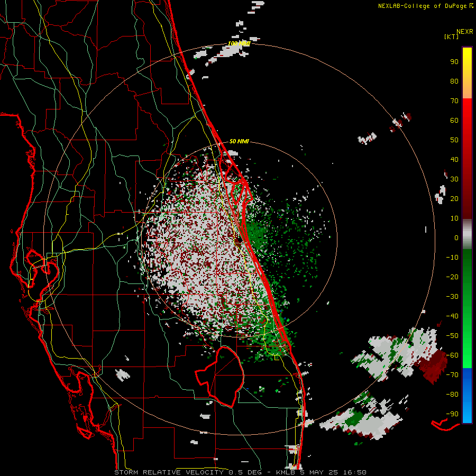Click the STORM RELATIVE VELOCITY caption text
This screenshot has width=476, height=476.
(x=169, y=472)
